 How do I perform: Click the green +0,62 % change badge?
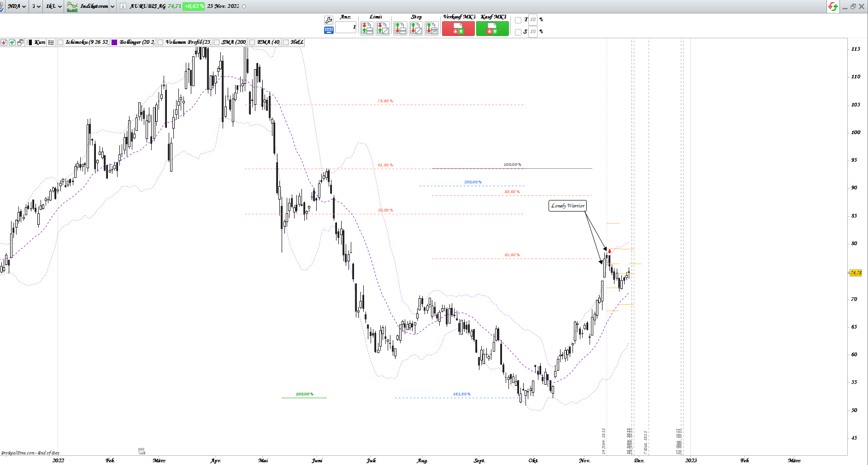coord(194,6)
